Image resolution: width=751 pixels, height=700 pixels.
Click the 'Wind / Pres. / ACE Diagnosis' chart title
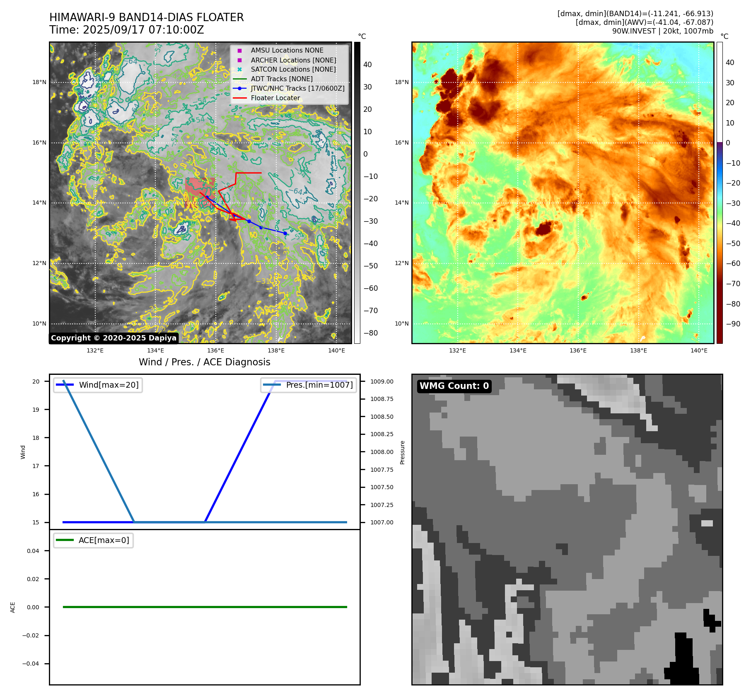pos(205,362)
